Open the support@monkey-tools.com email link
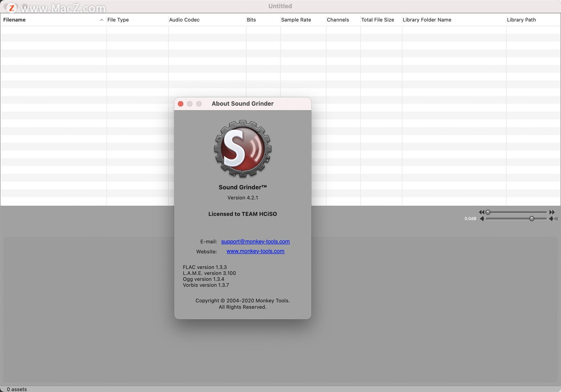Screen dimensions: 561x392 255,241
